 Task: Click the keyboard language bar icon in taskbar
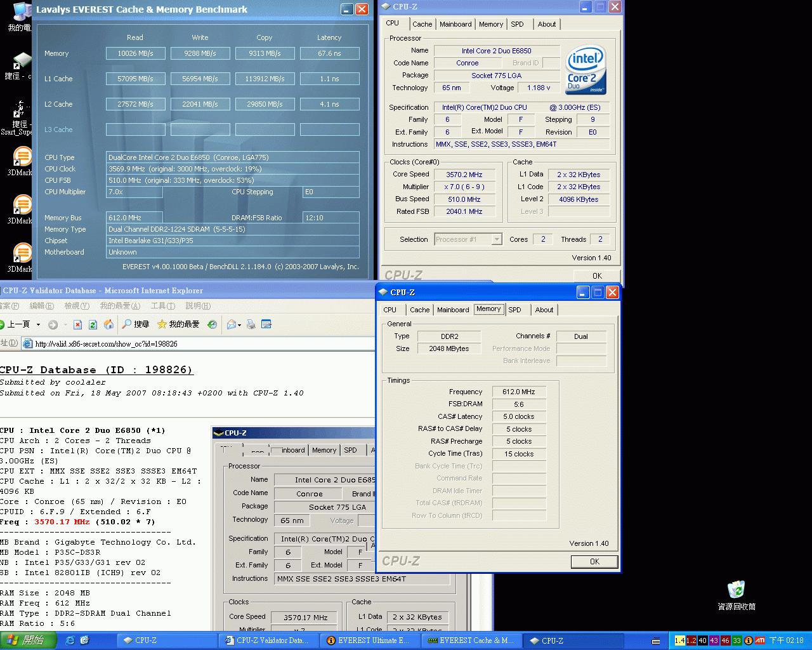tap(656, 640)
